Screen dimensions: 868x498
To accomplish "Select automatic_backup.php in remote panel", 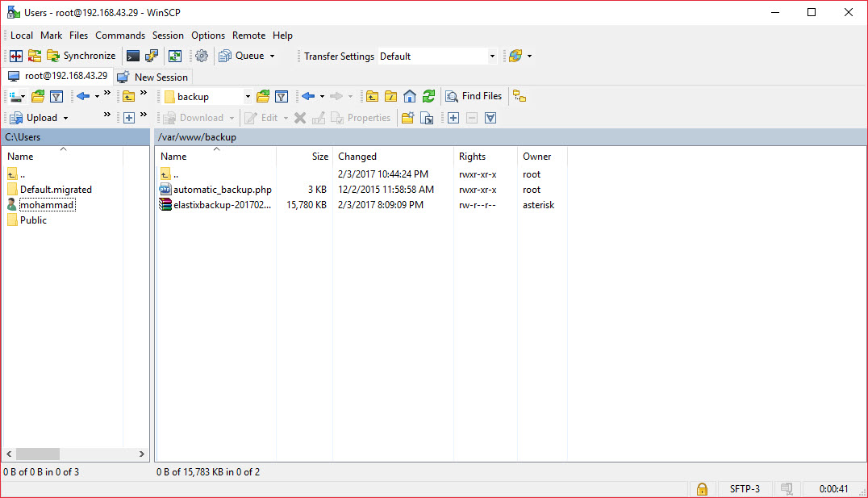I will coord(223,190).
